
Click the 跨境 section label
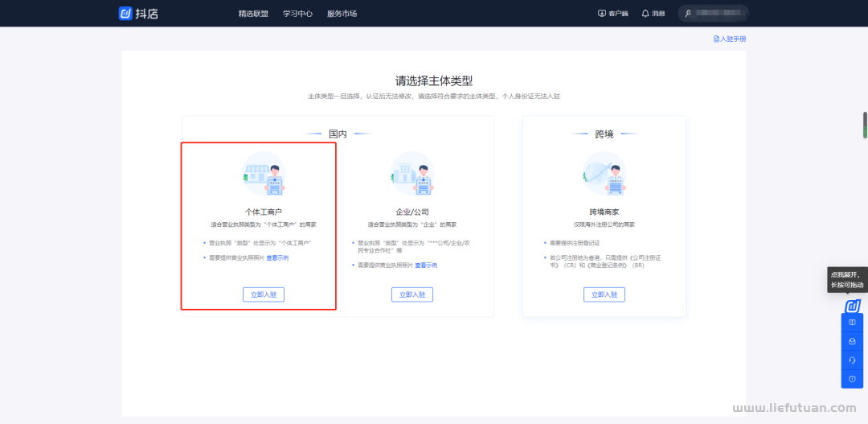(604, 134)
